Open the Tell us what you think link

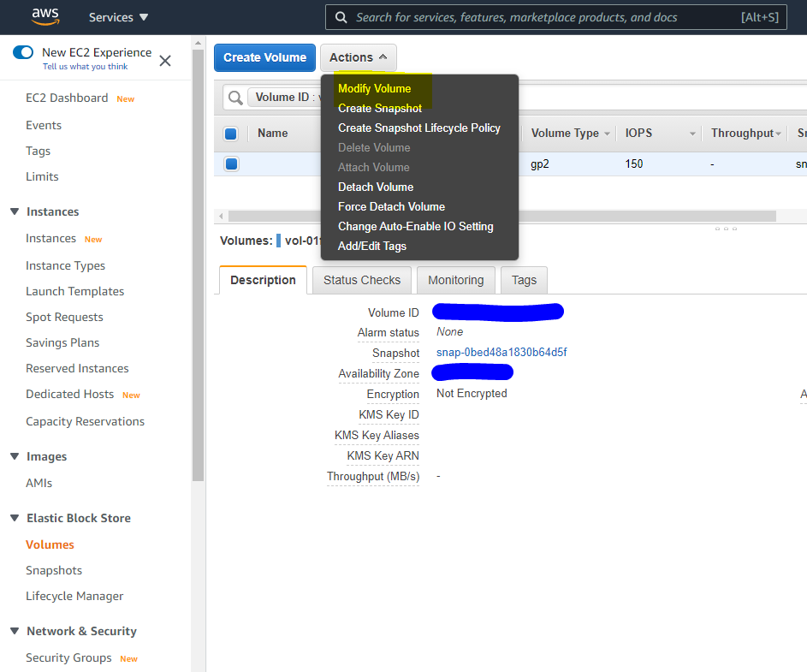point(86,67)
